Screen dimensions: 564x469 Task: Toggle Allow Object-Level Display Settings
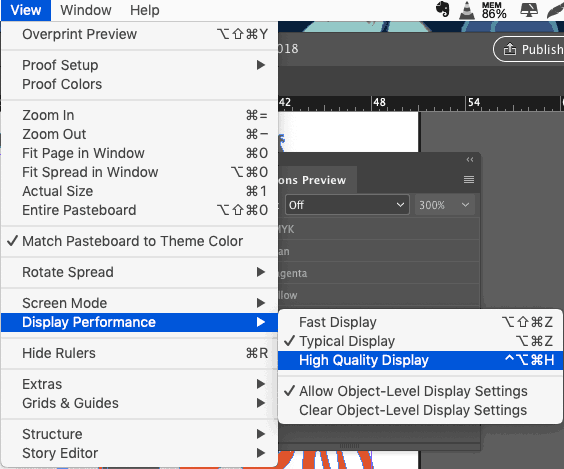click(x=420, y=391)
